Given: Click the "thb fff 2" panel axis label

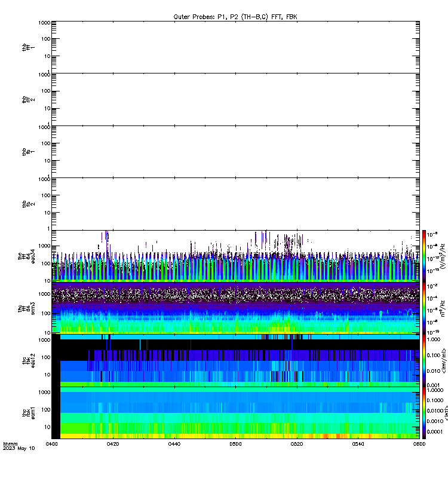Looking at the screenshot, I should (28, 99).
